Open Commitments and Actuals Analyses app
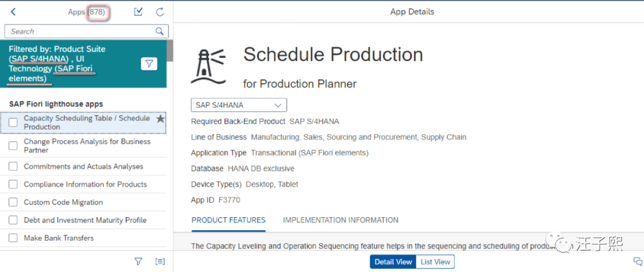 [x=83, y=166]
